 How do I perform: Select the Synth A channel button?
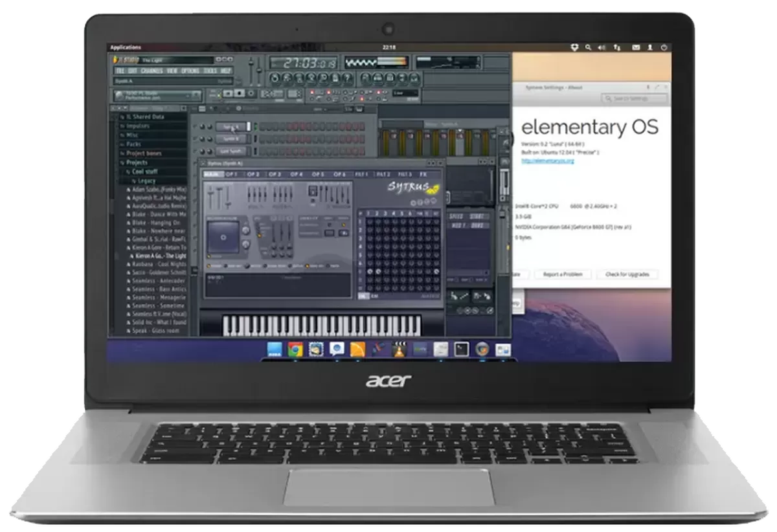click(x=231, y=127)
